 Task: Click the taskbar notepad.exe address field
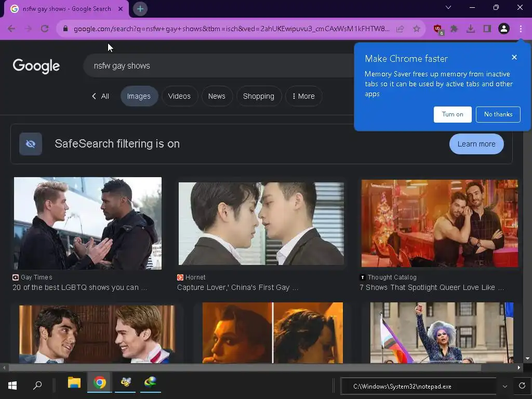(x=418, y=387)
